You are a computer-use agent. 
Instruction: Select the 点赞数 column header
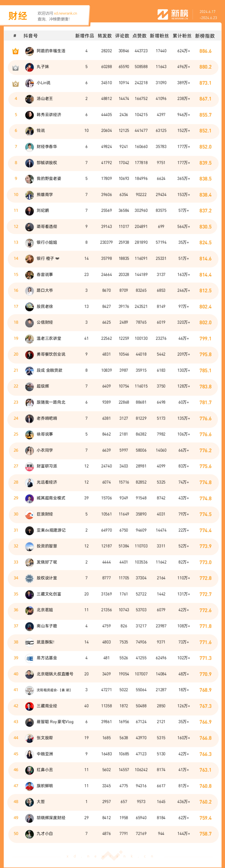(140, 36)
